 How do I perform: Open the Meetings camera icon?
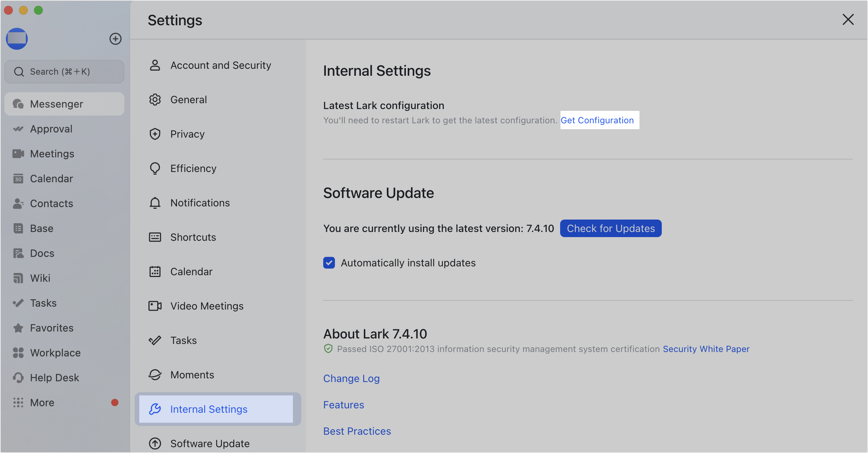(18, 154)
